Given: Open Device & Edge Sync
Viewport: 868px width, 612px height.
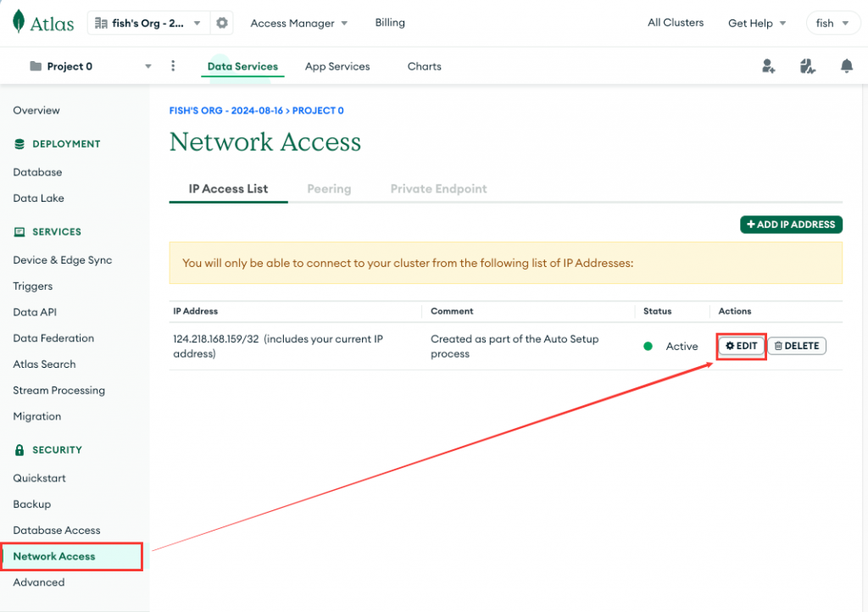Looking at the screenshot, I should coord(63,260).
